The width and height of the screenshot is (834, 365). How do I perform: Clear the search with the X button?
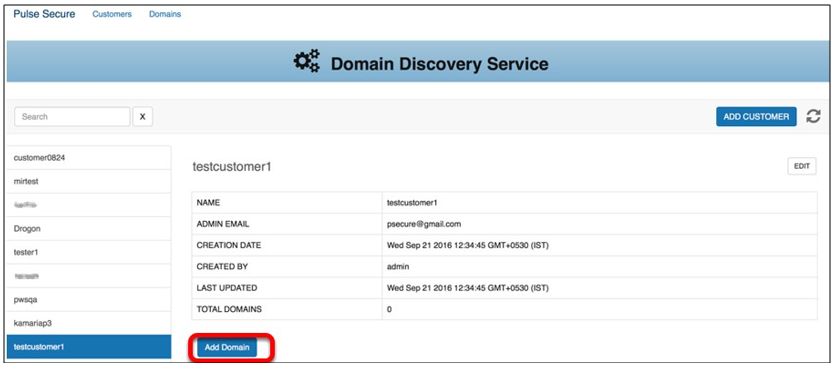tap(143, 117)
